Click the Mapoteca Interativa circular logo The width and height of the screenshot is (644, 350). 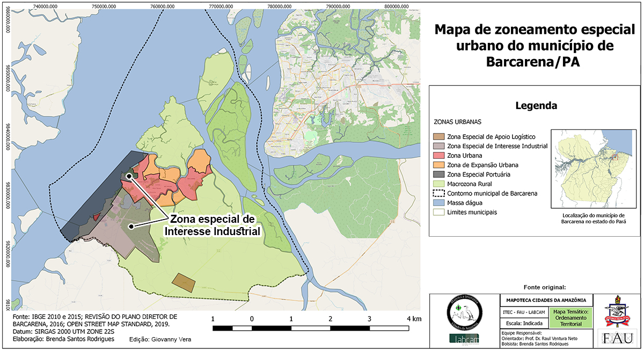pyautogui.click(x=464, y=312)
